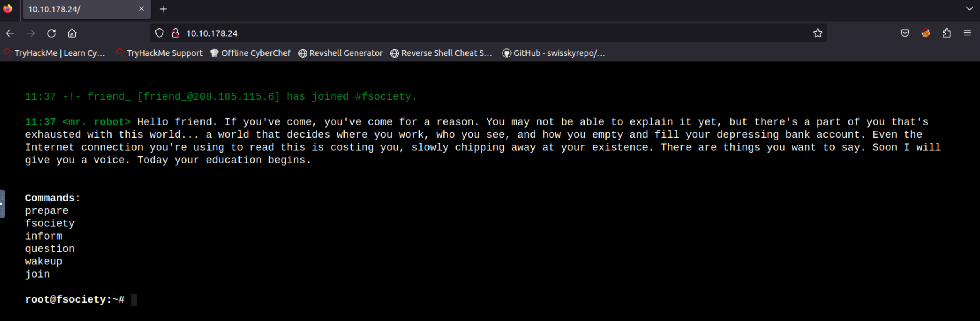Select the 10.10.178.24/ tab

click(x=87, y=9)
